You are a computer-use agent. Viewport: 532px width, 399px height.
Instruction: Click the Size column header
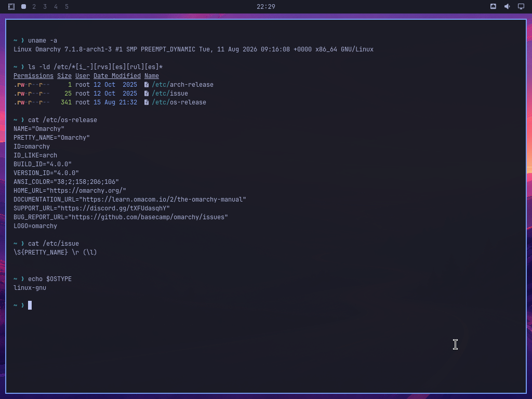point(64,76)
